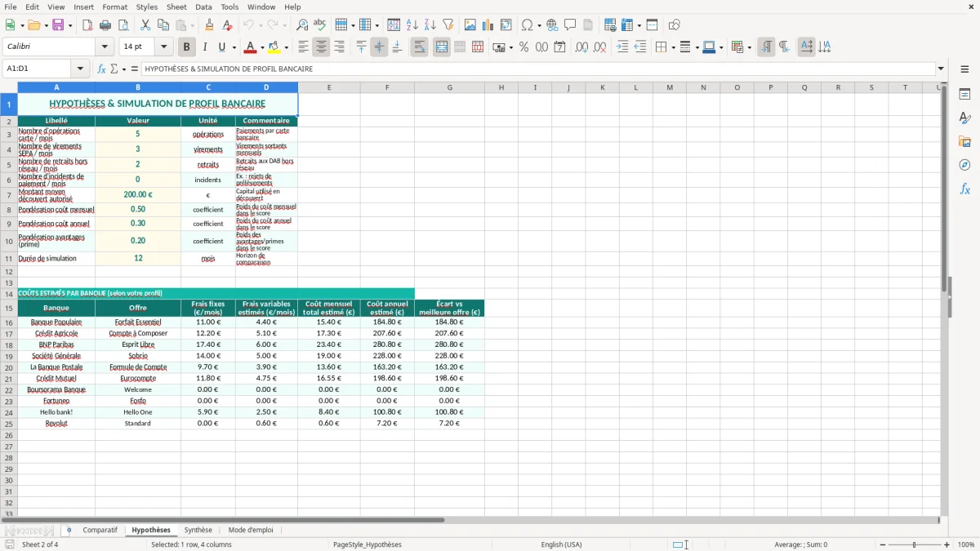The image size is (980, 551).
Task: Insert a pivot table
Action: pyautogui.click(x=506, y=25)
